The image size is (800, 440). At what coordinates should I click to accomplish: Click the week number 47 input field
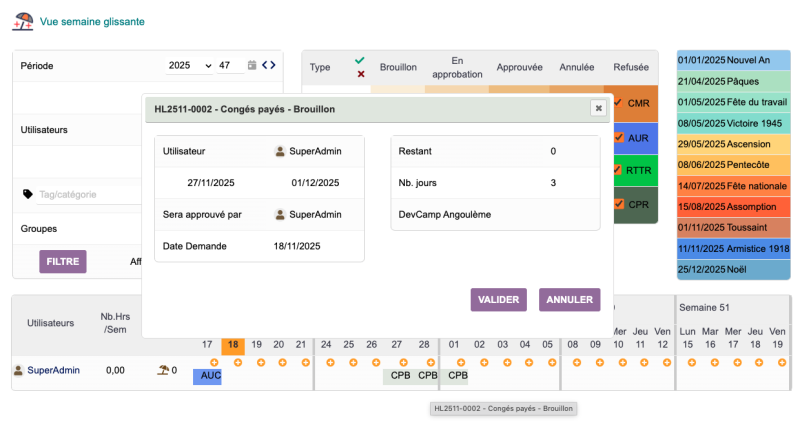coord(230,66)
